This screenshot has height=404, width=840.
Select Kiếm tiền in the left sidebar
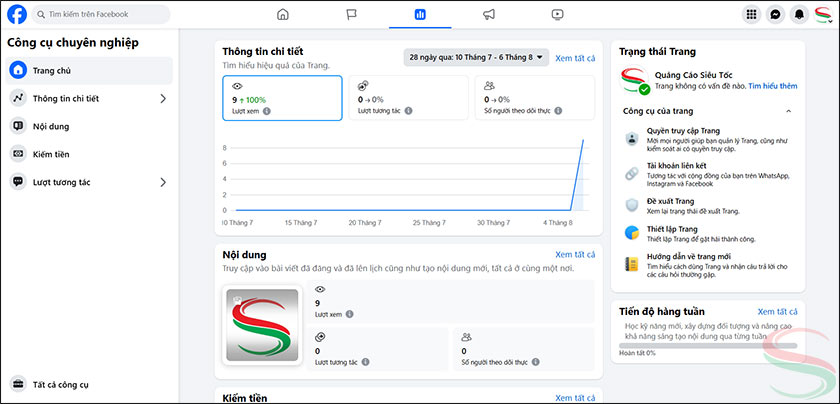pyautogui.click(x=52, y=154)
